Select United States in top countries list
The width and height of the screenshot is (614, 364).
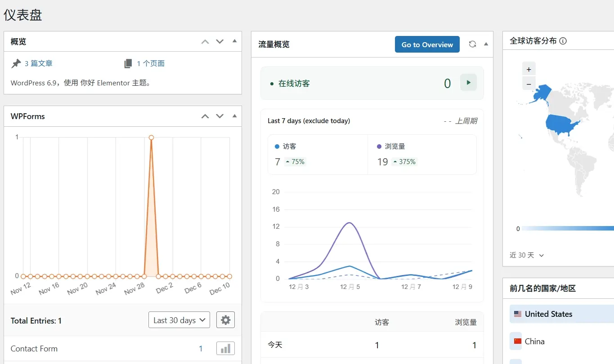point(548,314)
